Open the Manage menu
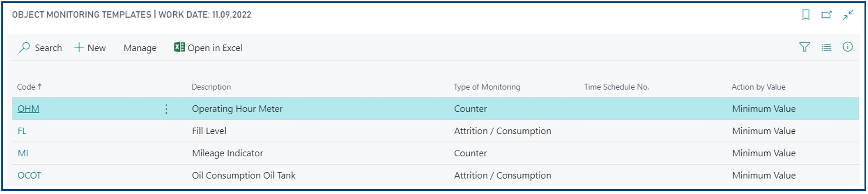The height and width of the screenshot is (194, 868). (140, 48)
